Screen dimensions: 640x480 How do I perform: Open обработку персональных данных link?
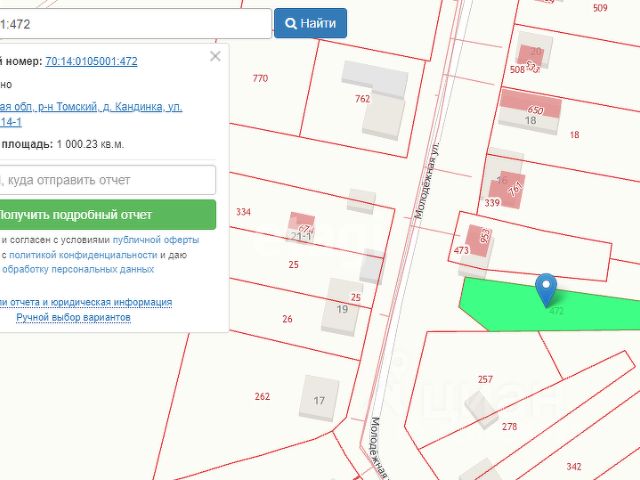pyautogui.click(x=78, y=269)
